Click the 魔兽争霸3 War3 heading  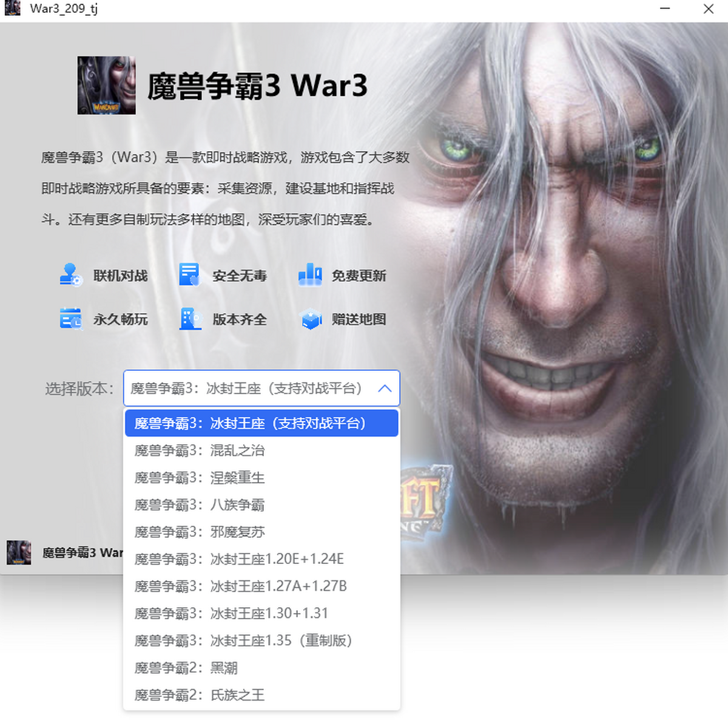(x=257, y=86)
